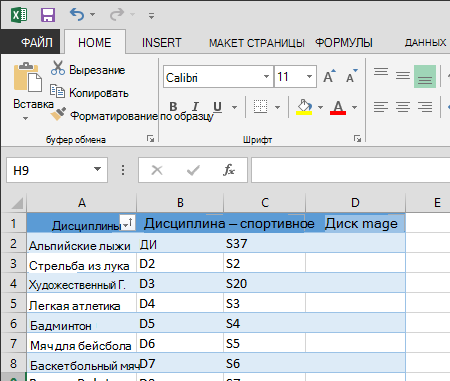
Task: Select cell Стрельба из лука
Action: [82, 263]
